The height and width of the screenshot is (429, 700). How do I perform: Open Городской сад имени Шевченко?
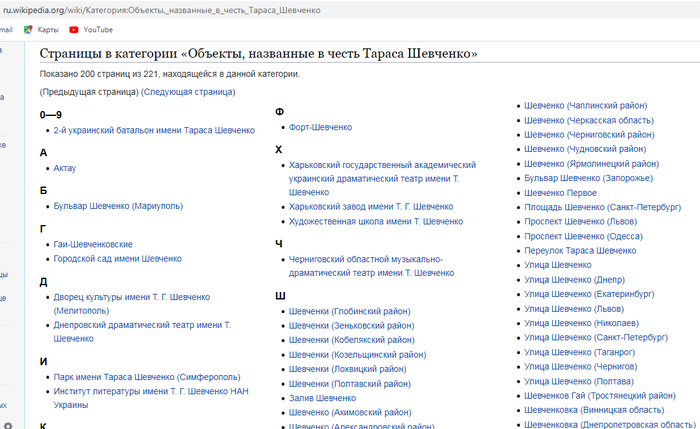[x=117, y=258]
